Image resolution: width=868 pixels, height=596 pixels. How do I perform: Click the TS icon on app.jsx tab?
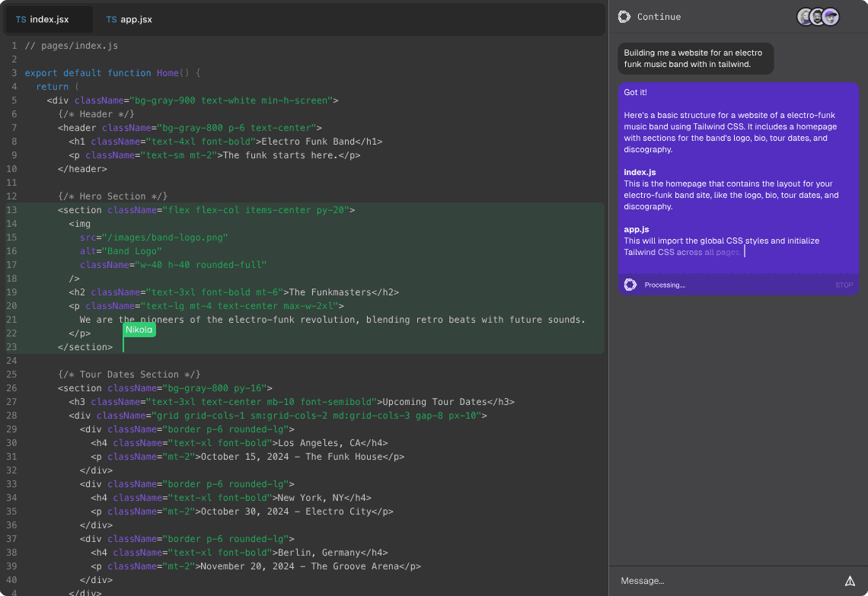point(111,19)
